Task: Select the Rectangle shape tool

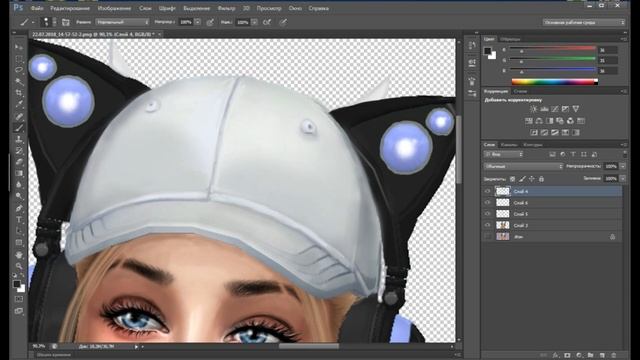Action: coord(19,242)
